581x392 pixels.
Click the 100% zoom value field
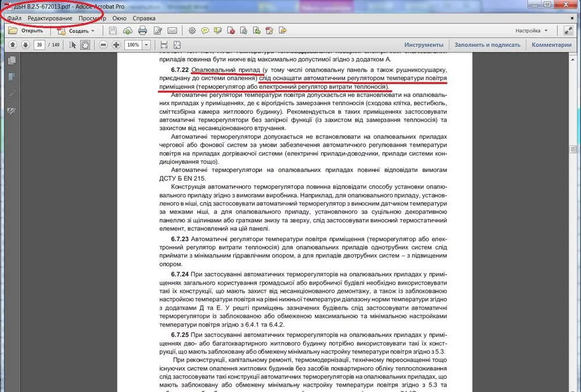[x=134, y=45]
